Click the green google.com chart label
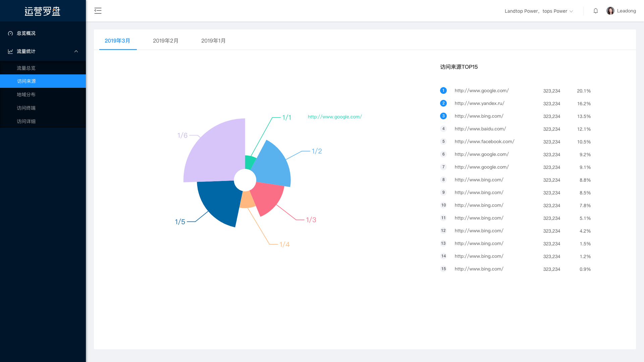This screenshot has height=362, width=644. pyautogui.click(x=334, y=117)
